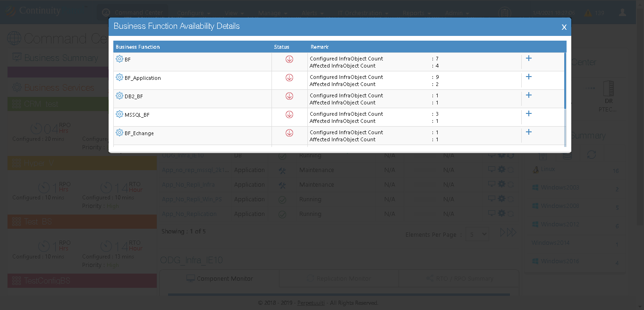Click the dialog's vertical scrollbar
The height and width of the screenshot is (310, 644).
[565, 80]
